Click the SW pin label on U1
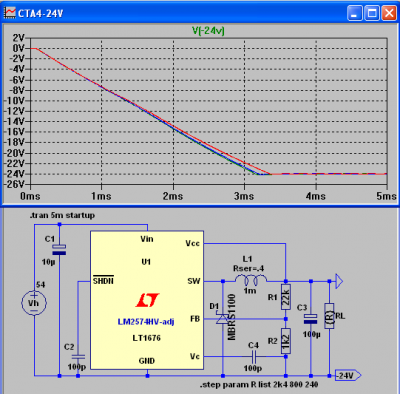This screenshot has height=394, width=400. tap(194, 281)
